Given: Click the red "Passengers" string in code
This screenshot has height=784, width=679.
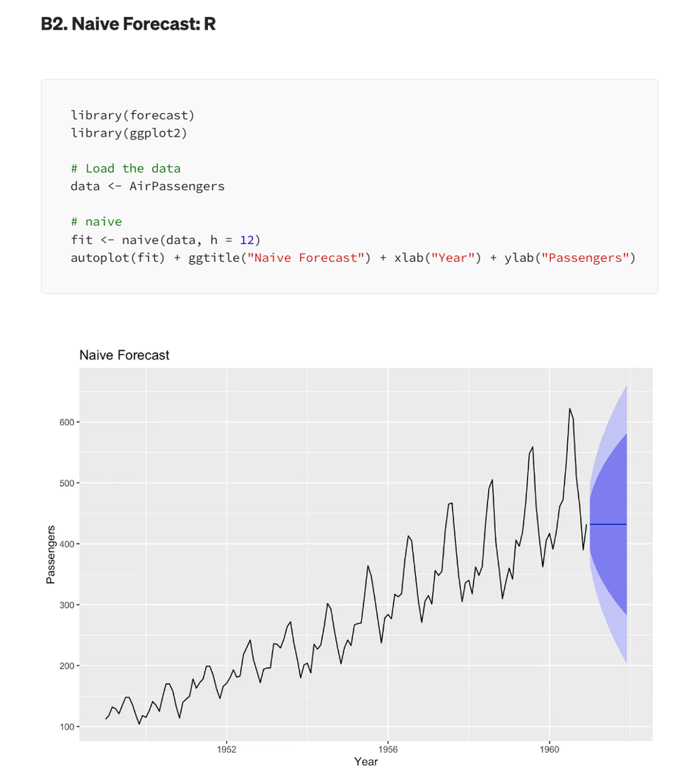Looking at the screenshot, I should (584, 258).
